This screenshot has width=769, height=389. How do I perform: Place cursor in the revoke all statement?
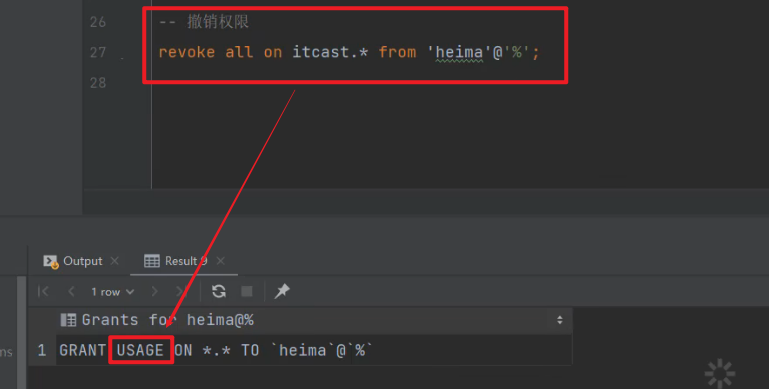[x=349, y=52]
